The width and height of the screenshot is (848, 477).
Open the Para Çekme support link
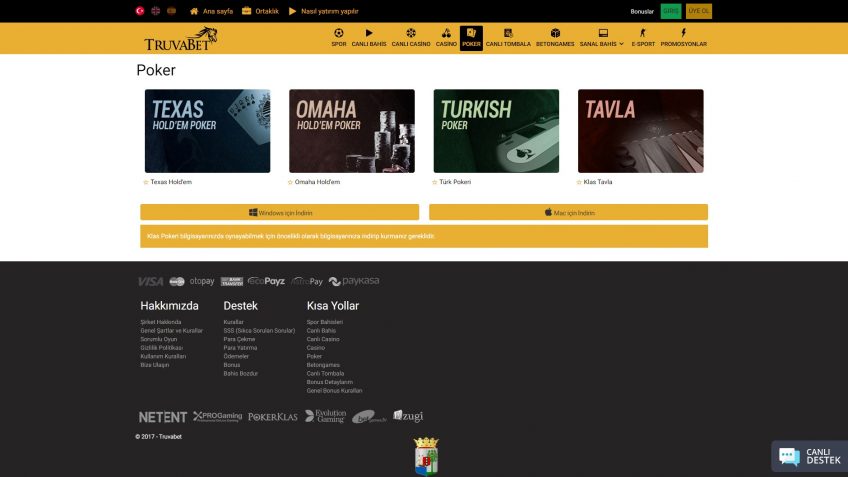239,340
